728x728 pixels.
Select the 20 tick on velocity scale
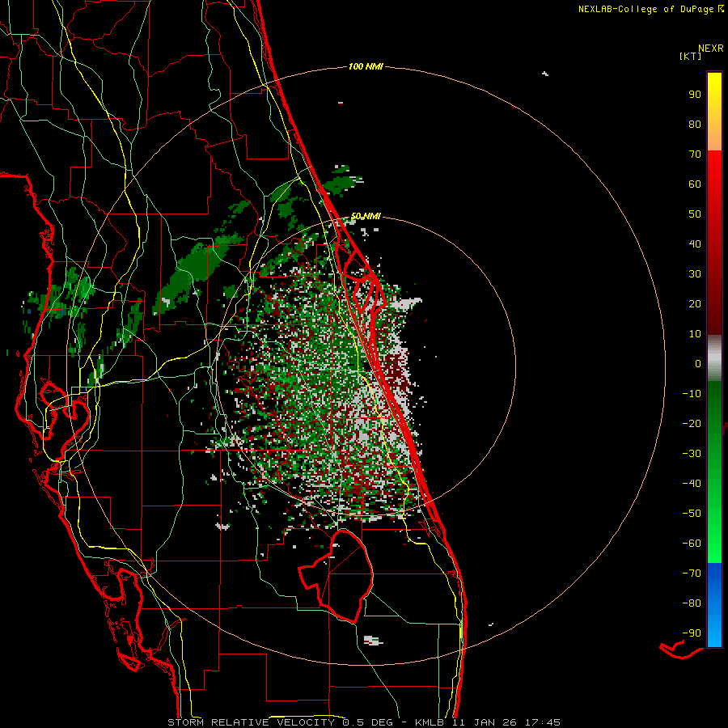click(x=695, y=303)
